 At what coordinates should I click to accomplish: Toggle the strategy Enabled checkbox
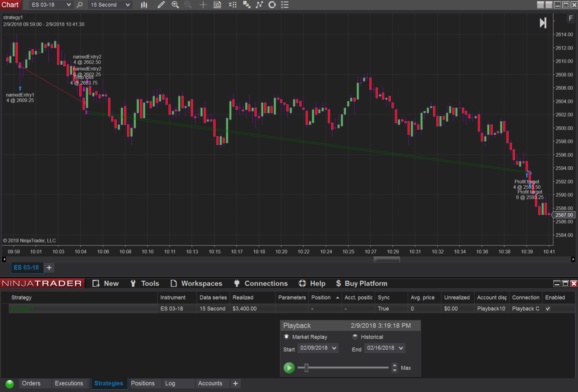(548, 309)
